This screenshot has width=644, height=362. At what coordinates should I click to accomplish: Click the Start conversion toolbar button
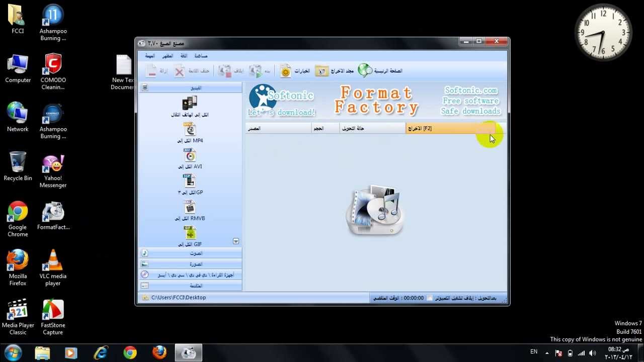pos(260,71)
